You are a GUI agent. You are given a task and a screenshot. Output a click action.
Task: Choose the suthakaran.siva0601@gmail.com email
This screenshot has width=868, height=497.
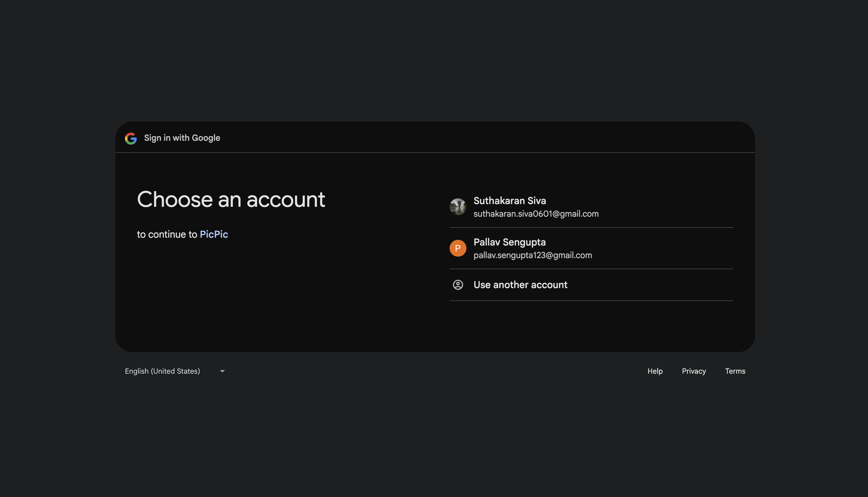click(536, 214)
